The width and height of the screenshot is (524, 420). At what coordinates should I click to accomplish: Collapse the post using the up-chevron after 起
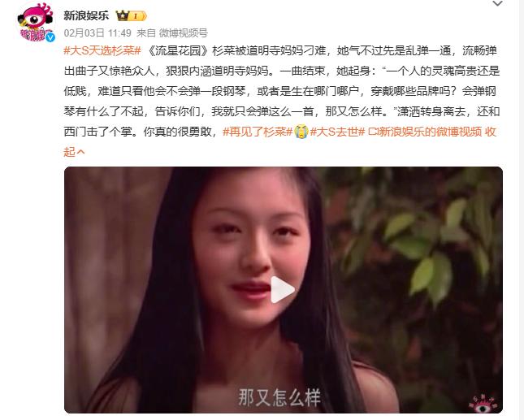coord(80,153)
